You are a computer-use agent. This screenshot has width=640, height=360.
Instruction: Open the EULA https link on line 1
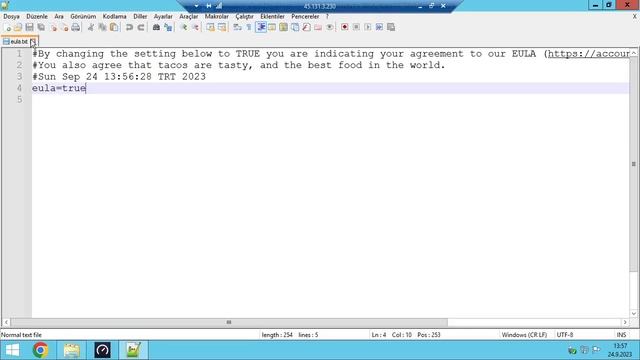(x=589, y=54)
